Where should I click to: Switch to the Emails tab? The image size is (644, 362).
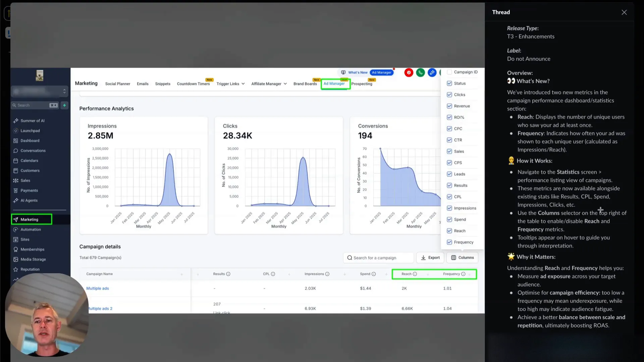click(143, 84)
